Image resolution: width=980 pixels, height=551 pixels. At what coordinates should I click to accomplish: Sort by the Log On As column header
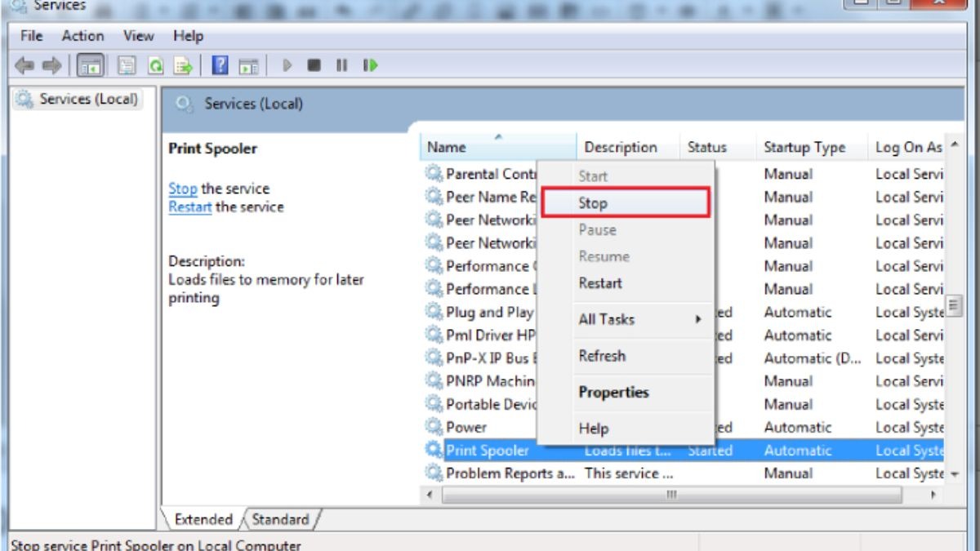pyautogui.click(x=906, y=147)
